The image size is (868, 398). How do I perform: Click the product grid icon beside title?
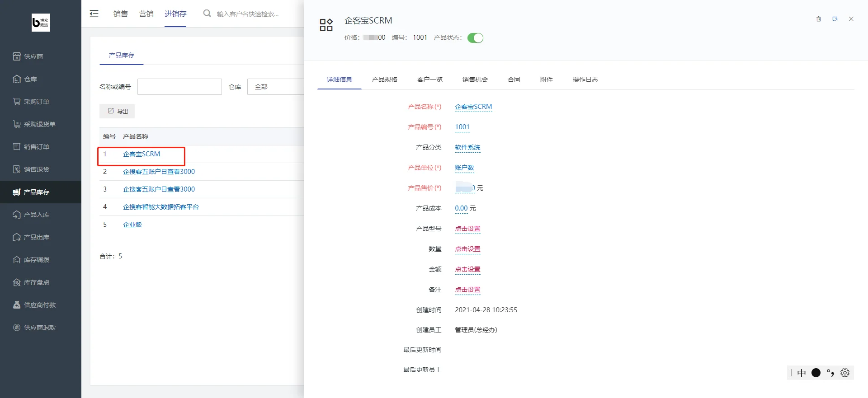point(326,25)
